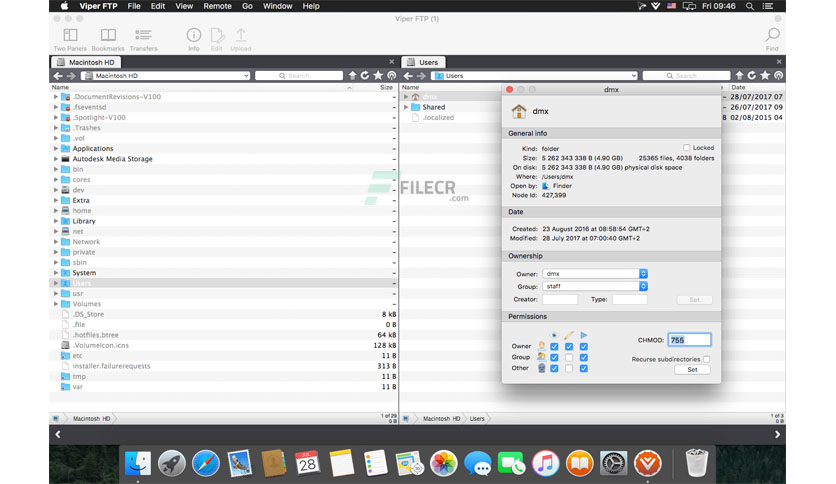Open the Group staff dropdown

coord(595,286)
